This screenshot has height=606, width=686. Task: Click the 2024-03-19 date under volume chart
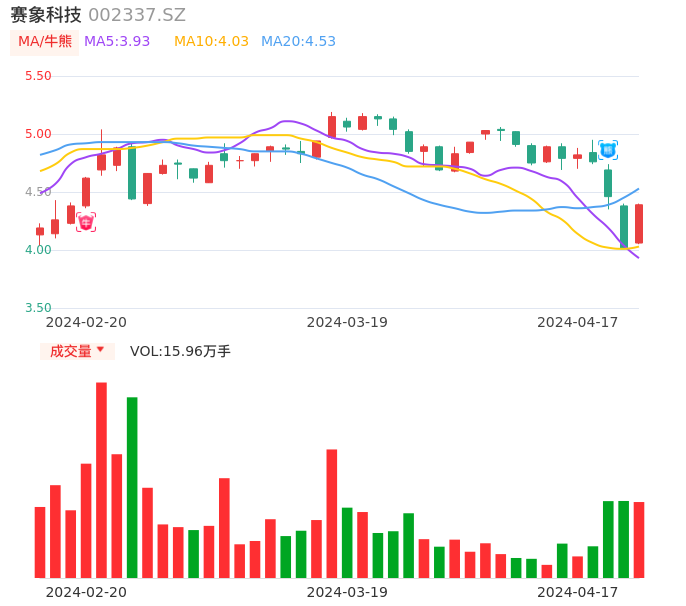click(x=347, y=592)
